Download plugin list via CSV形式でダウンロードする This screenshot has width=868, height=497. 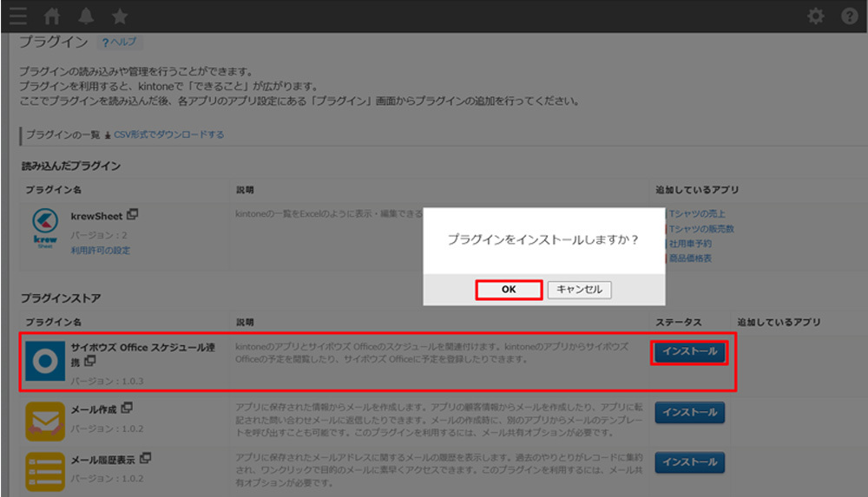pos(169,134)
